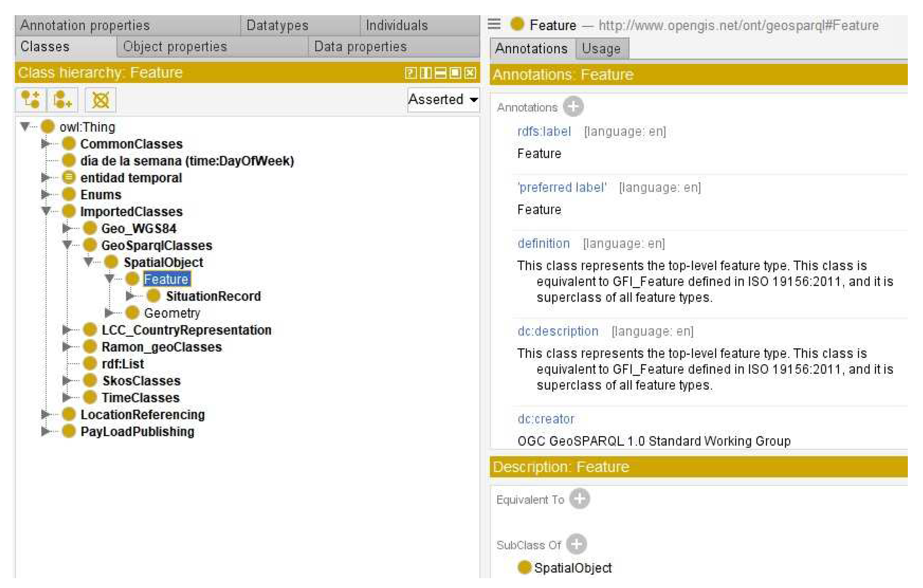Open the Usage tab
Screen dimensions: 923x588
tap(601, 48)
